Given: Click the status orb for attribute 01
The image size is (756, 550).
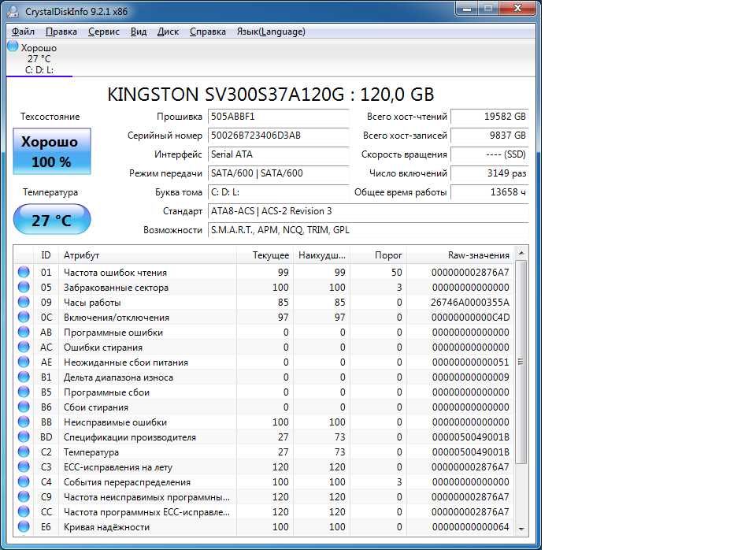Looking at the screenshot, I should point(24,272).
